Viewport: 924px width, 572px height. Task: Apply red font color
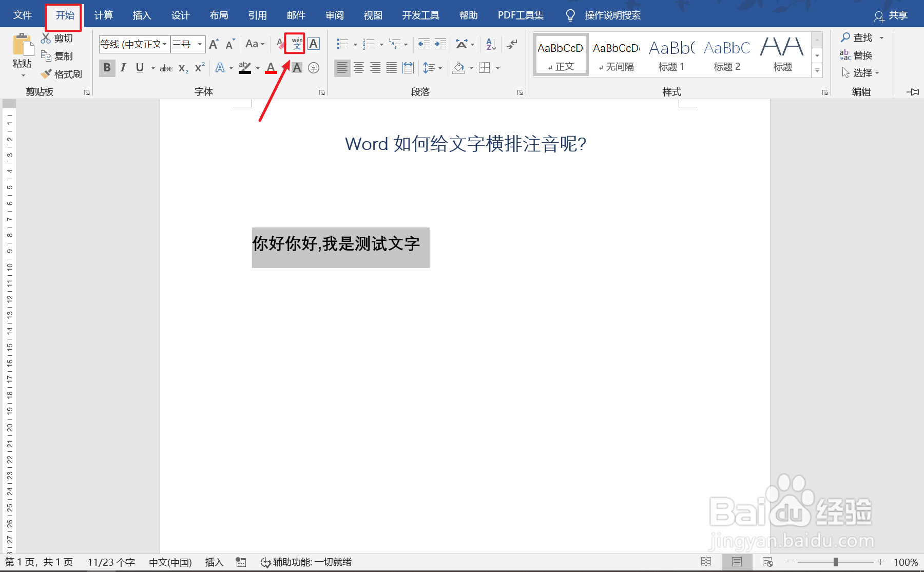pyautogui.click(x=271, y=68)
